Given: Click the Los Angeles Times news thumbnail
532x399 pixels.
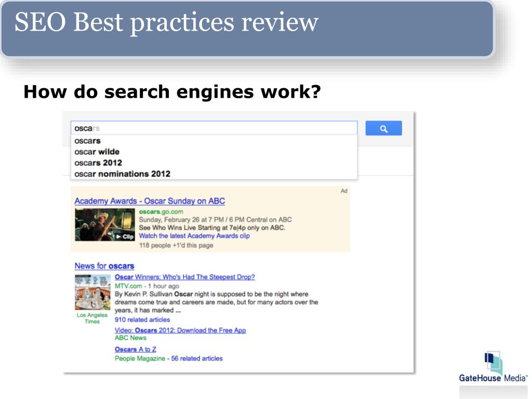Looking at the screenshot, I should coord(92,292).
